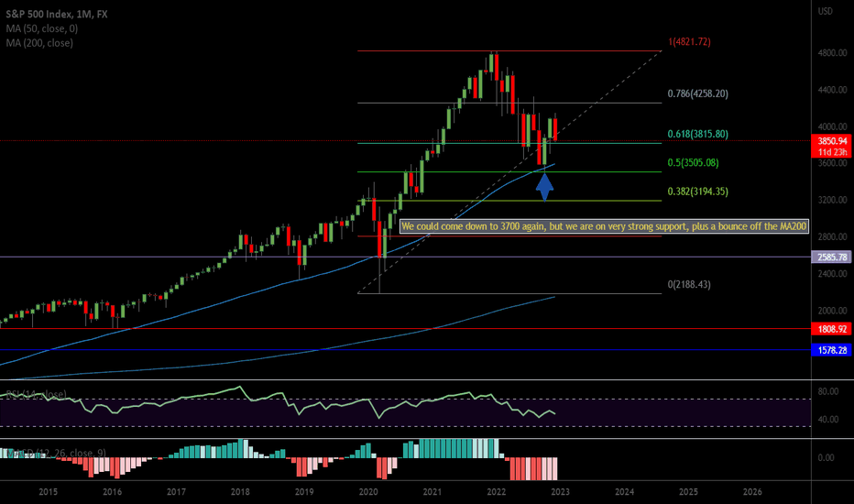Click the 4800.00 price axis label
The image size is (854, 504).
click(x=832, y=53)
